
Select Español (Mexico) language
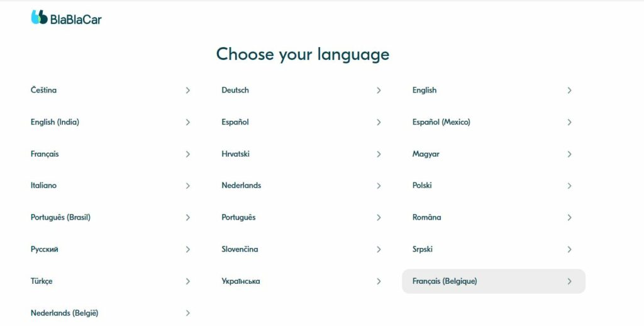pyautogui.click(x=493, y=122)
